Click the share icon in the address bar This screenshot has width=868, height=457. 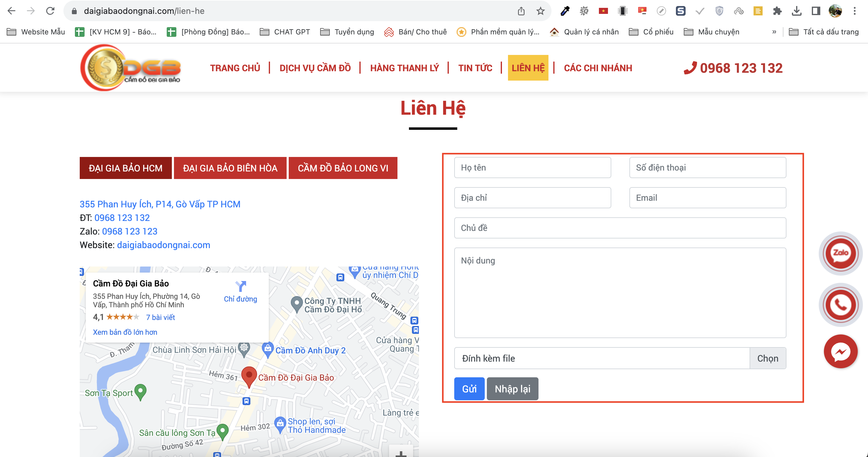pos(522,11)
